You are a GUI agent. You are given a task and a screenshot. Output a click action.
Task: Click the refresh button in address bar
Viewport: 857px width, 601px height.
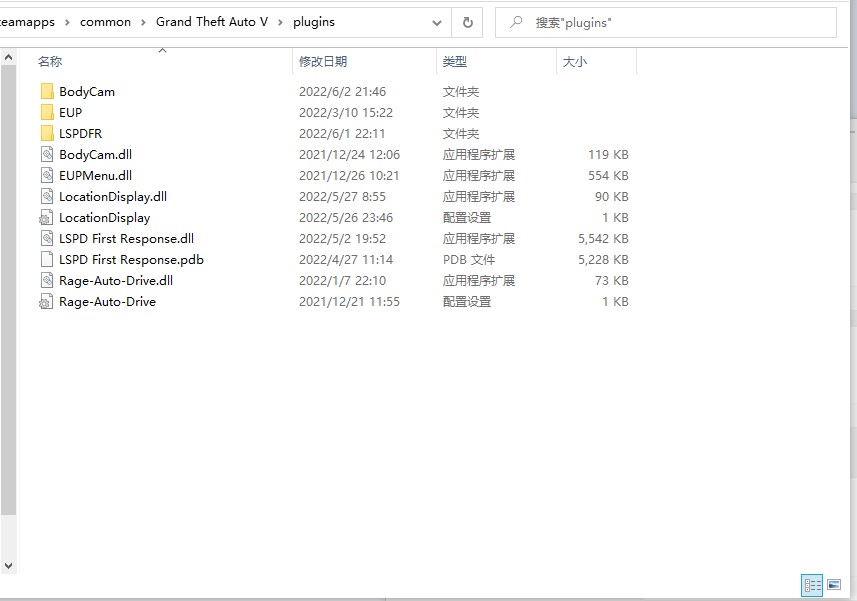coord(467,22)
